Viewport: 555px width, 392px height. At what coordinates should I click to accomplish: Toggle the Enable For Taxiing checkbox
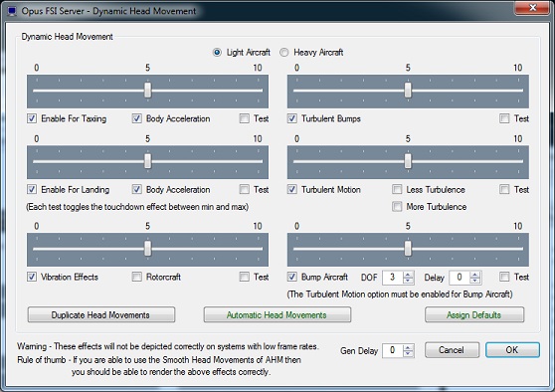point(32,118)
